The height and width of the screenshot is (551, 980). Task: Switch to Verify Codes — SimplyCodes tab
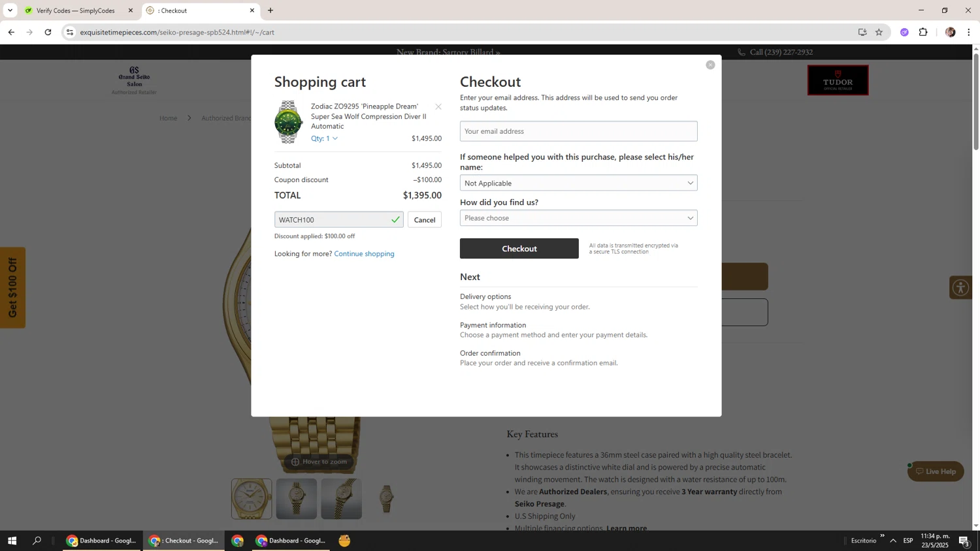click(x=76, y=10)
